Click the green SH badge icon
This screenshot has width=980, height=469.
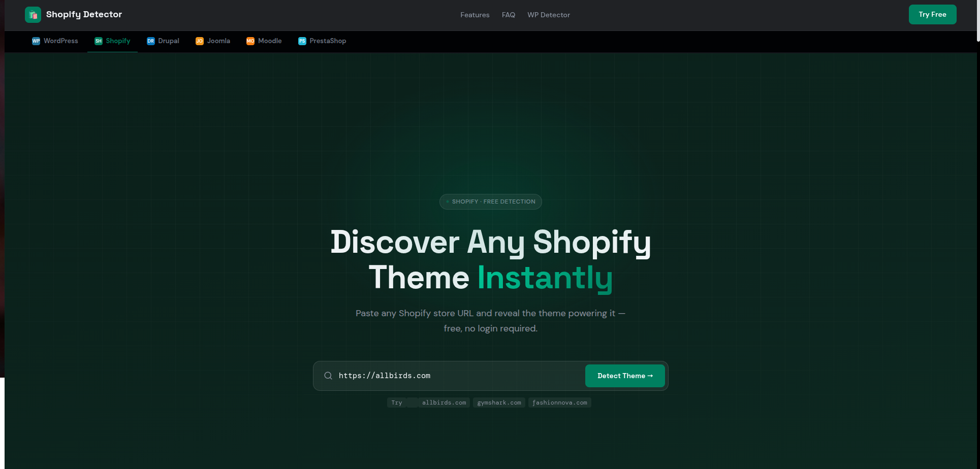(99, 41)
